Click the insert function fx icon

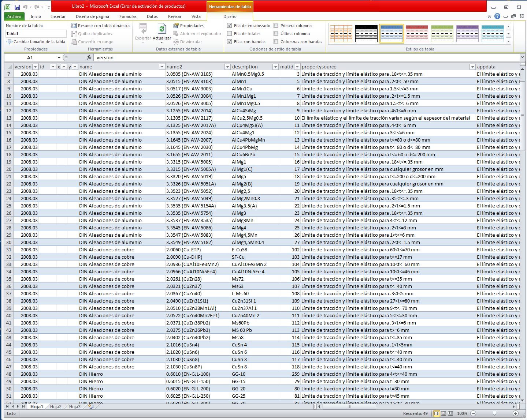click(x=89, y=58)
